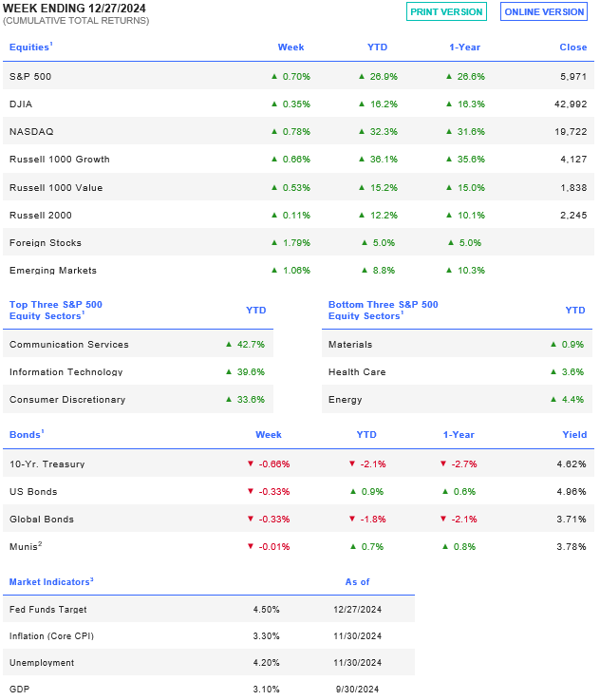
Task: Select the NASDAQ row label
Action: [x=31, y=132]
